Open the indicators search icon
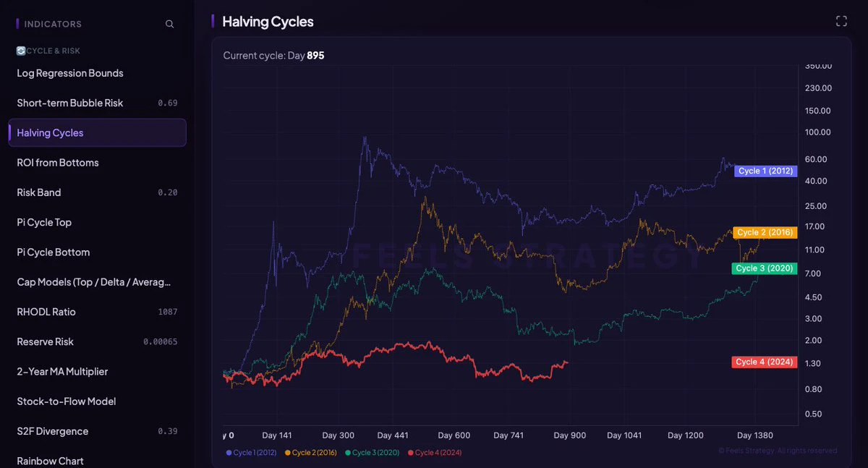Viewport: 868px width, 468px height. [x=169, y=24]
